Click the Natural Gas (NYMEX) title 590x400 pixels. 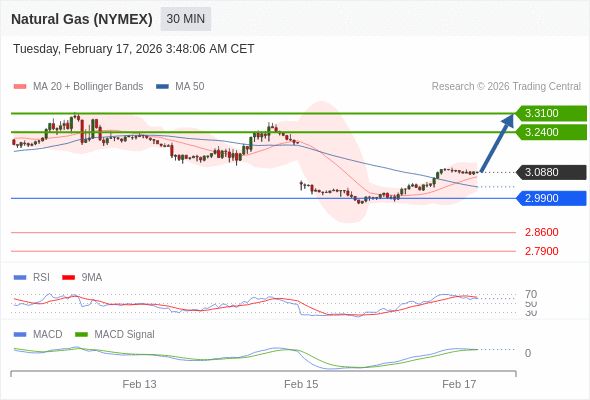point(82,19)
